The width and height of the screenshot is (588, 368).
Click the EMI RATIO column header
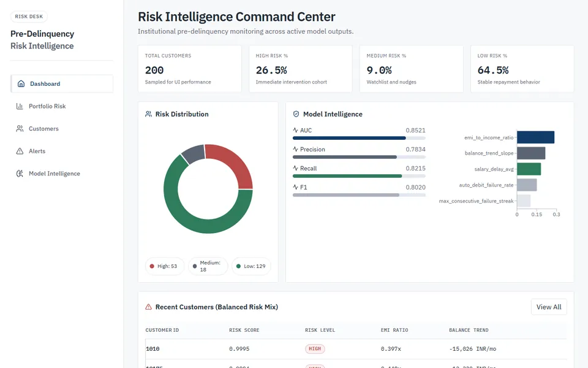click(394, 330)
